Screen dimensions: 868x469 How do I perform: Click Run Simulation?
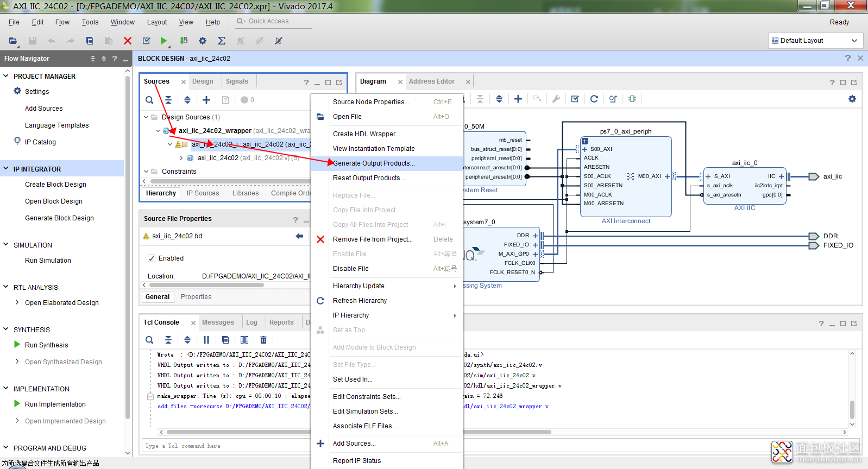click(48, 261)
